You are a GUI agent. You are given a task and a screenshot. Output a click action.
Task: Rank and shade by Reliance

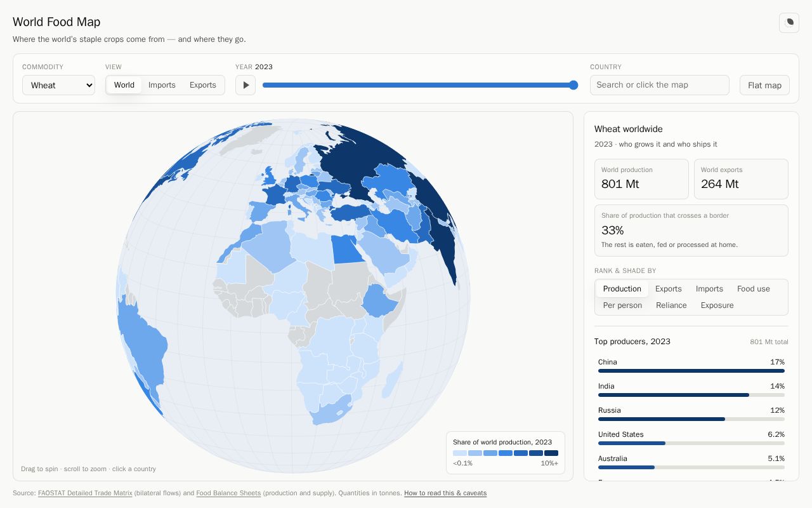click(x=671, y=305)
